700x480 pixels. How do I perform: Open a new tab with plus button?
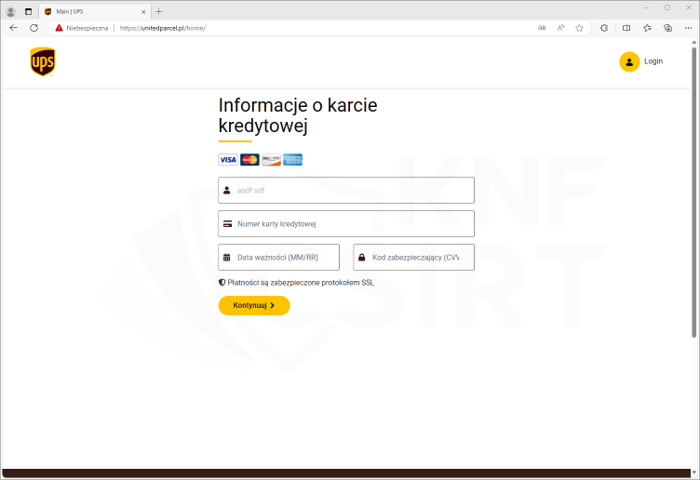(159, 11)
